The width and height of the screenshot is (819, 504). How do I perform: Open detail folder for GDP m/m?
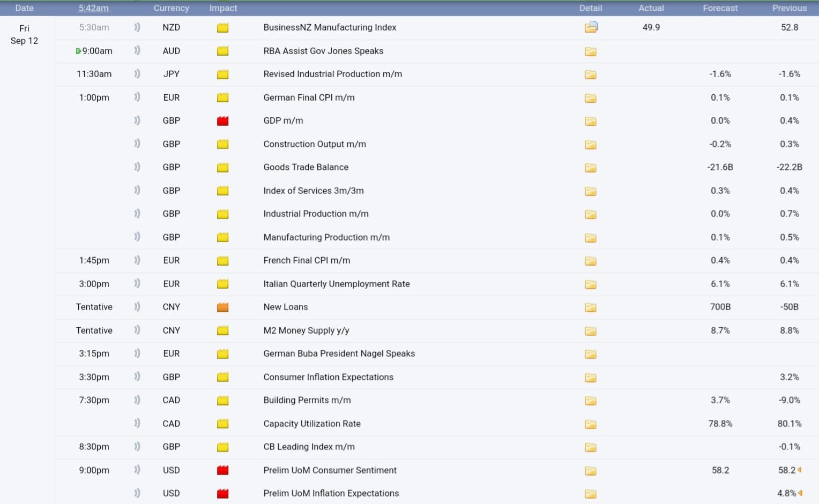pyautogui.click(x=590, y=121)
